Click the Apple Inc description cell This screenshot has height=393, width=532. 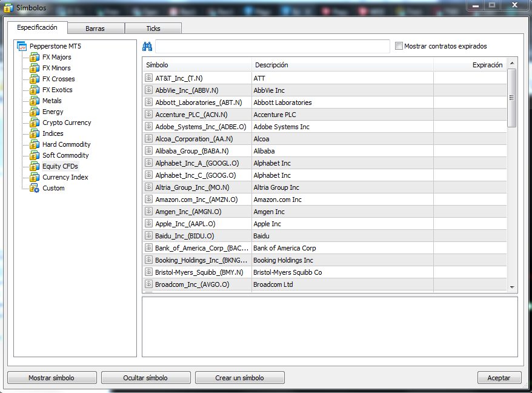(343, 224)
